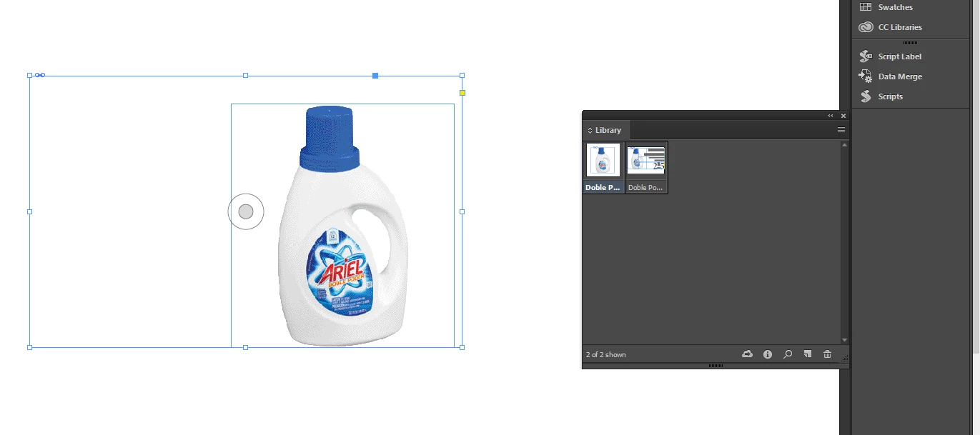Close the Library panel
The image size is (980, 435).
click(x=843, y=116)
